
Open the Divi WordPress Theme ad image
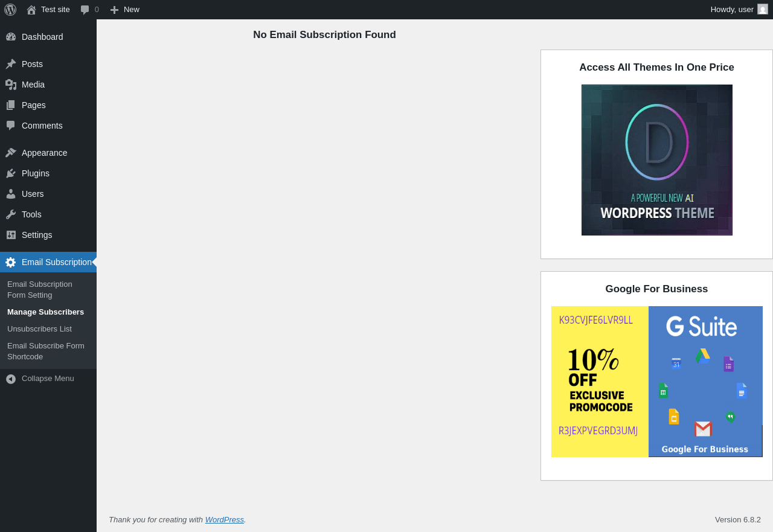point(657,160)
